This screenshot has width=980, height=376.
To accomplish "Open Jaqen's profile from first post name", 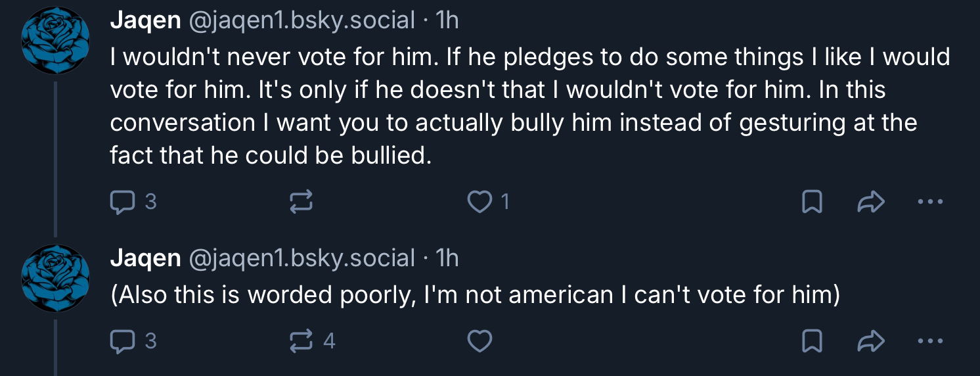I will (x=145, y=21).
